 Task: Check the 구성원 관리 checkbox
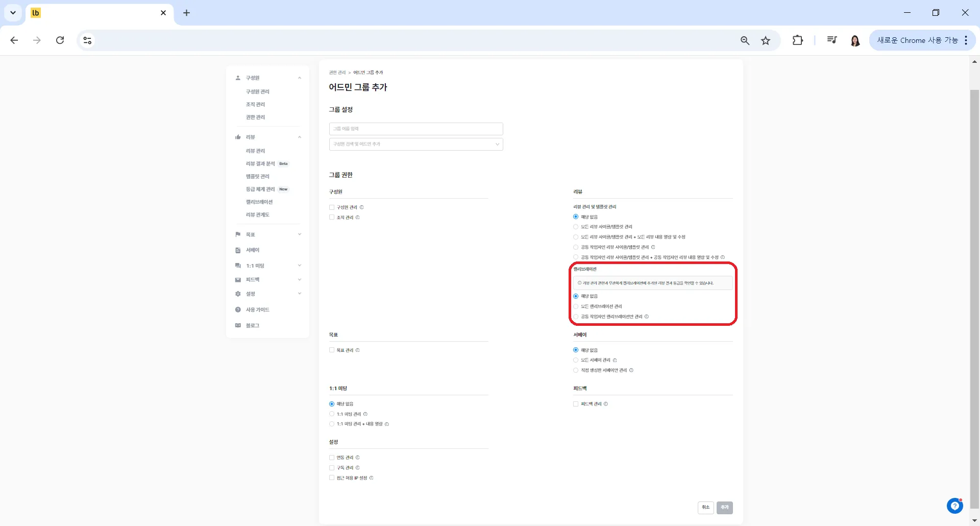332,207
